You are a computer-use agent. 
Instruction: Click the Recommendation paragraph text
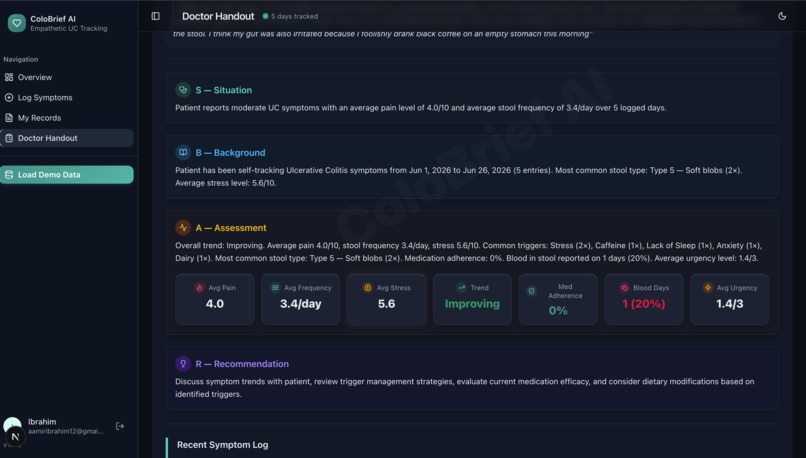[465, 388]
